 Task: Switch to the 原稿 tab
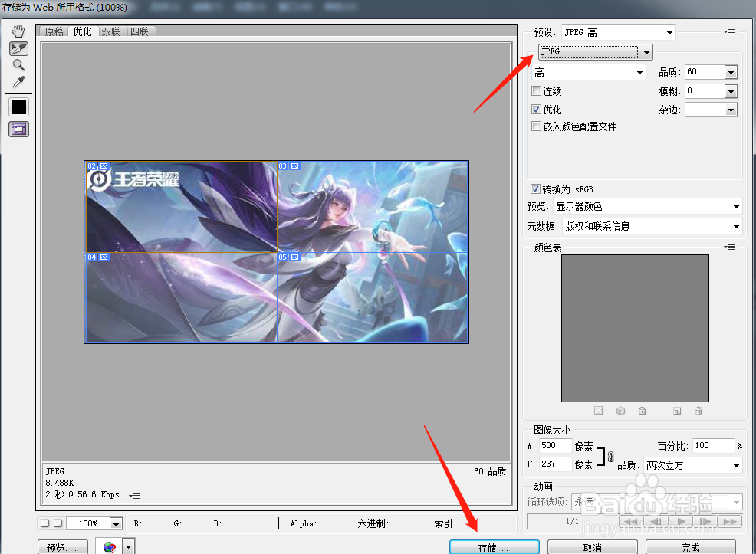pyautogui.click(x=54, y=31)
